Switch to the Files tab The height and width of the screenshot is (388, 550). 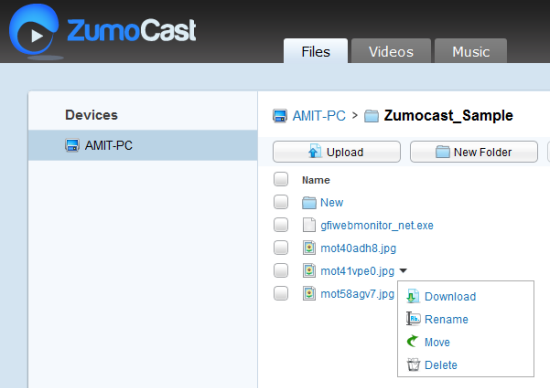(316, 51)
